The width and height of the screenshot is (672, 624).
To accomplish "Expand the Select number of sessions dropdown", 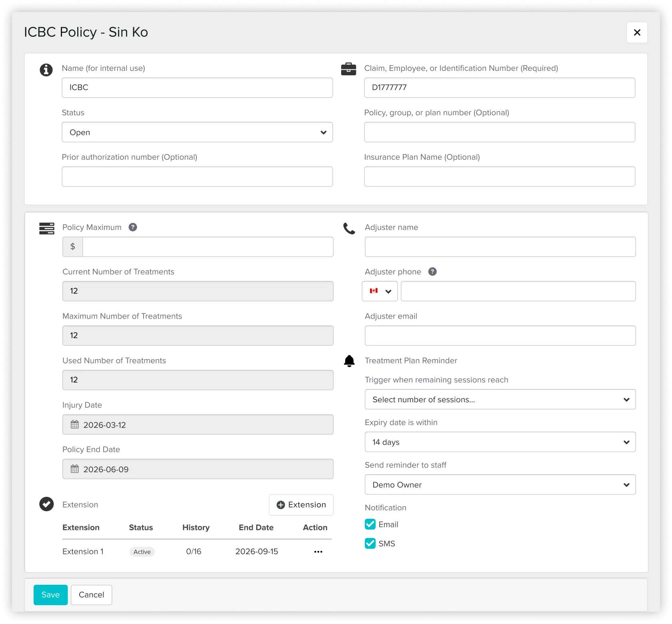I will pos(500,399).
